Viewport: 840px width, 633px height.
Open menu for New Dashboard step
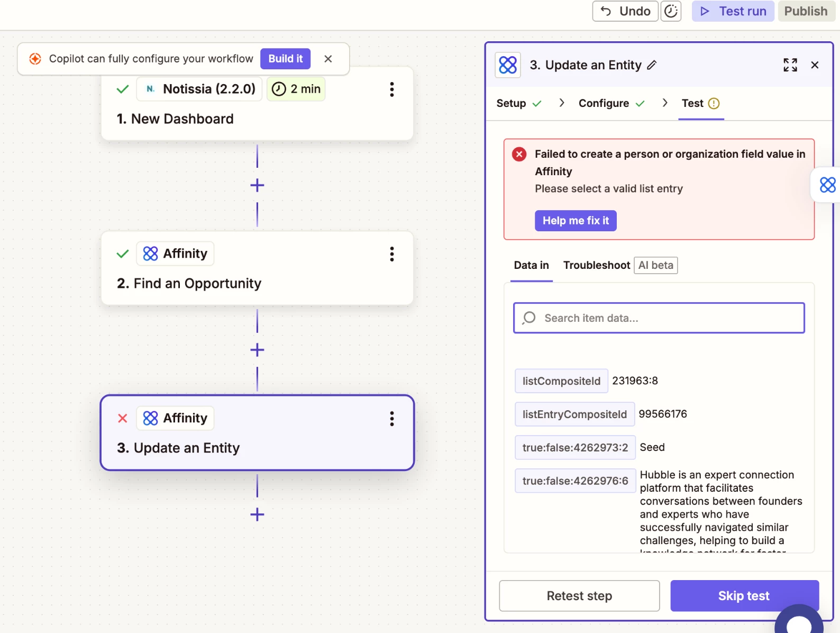[x=392, y=89]
